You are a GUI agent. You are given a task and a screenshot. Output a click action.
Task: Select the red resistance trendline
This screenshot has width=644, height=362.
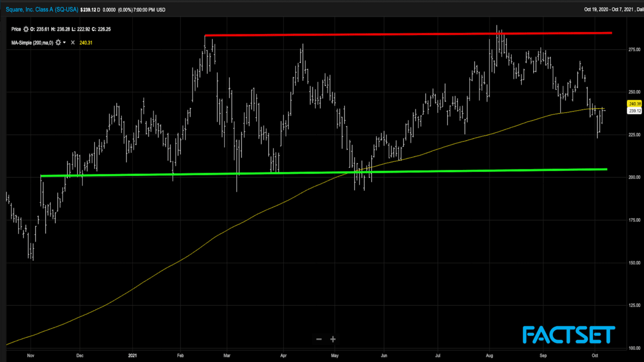403,34
